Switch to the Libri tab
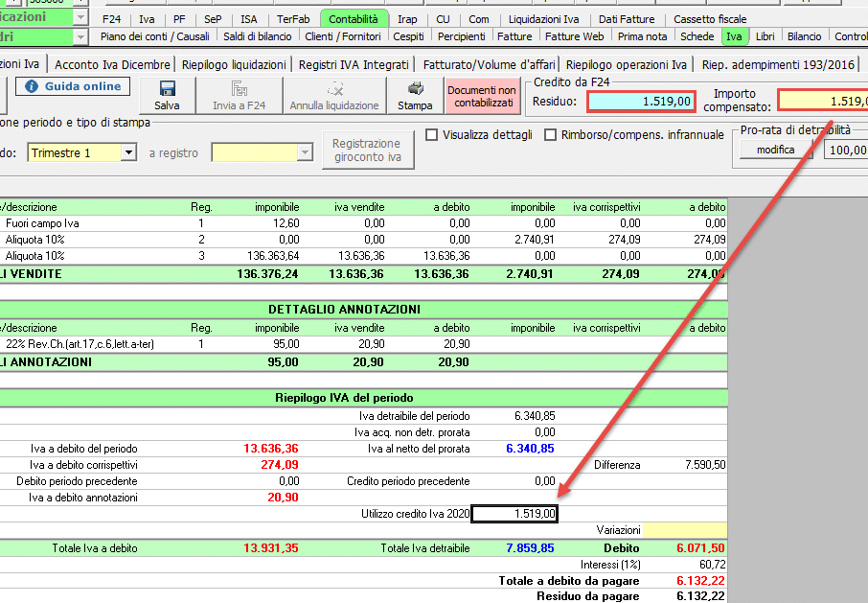 coord(765,36)
